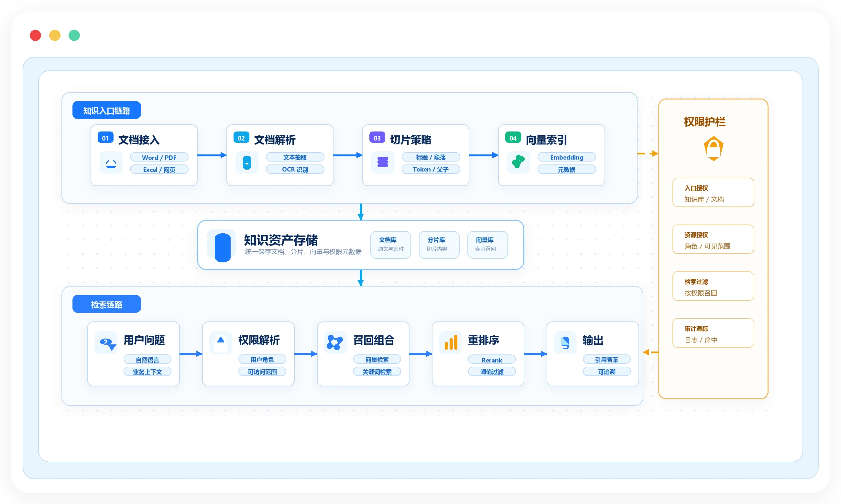Click the database cylinder icon in 知识资产存储

pos(223,247)
